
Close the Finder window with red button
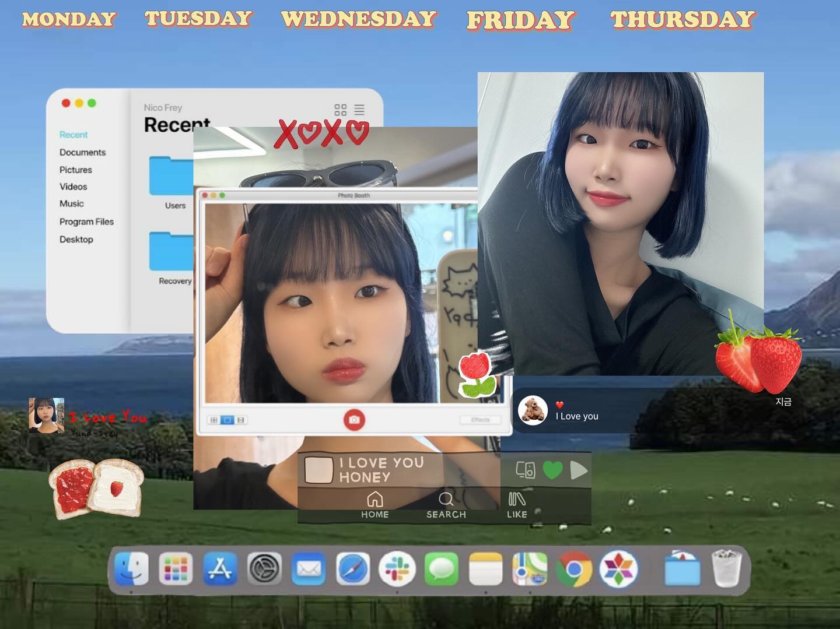click(x=66, y=103)
